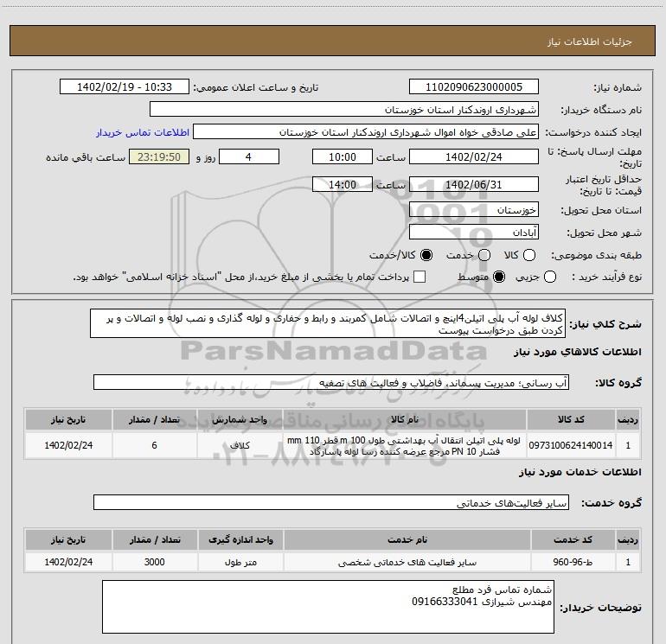Click the unit cell کلاف

(240, 445)
